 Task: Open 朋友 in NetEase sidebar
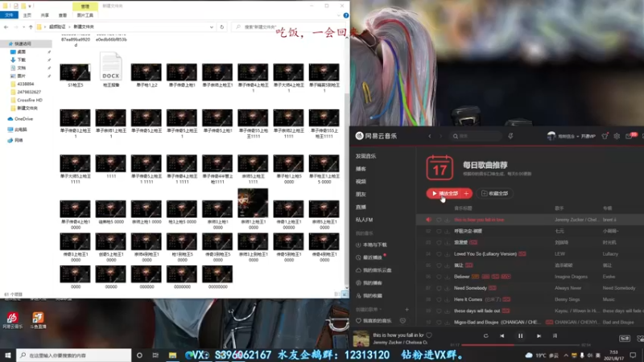pyautogui.click(x=361, y=194)
